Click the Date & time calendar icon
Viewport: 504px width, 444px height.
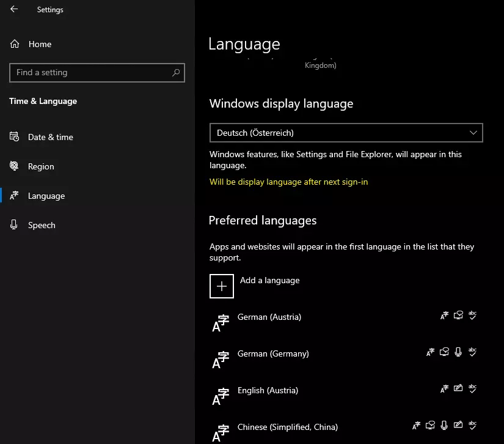coord(14,137)
